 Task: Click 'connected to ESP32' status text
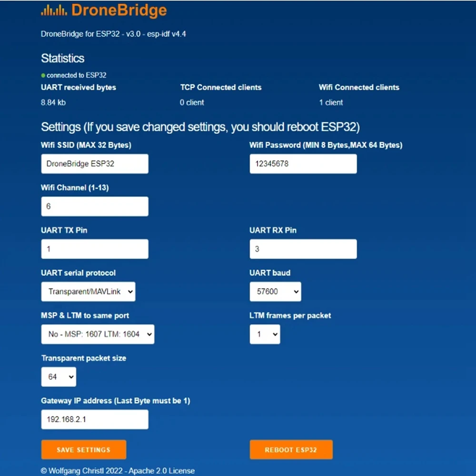point(77,75)
